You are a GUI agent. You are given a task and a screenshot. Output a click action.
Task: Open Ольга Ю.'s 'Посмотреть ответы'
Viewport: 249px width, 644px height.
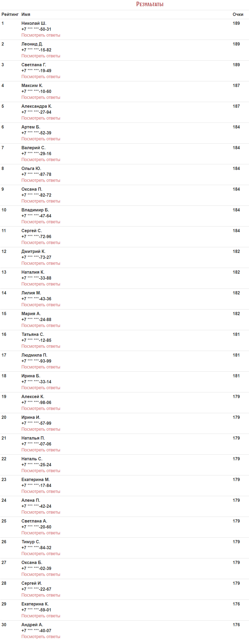[x=41, y=180]
